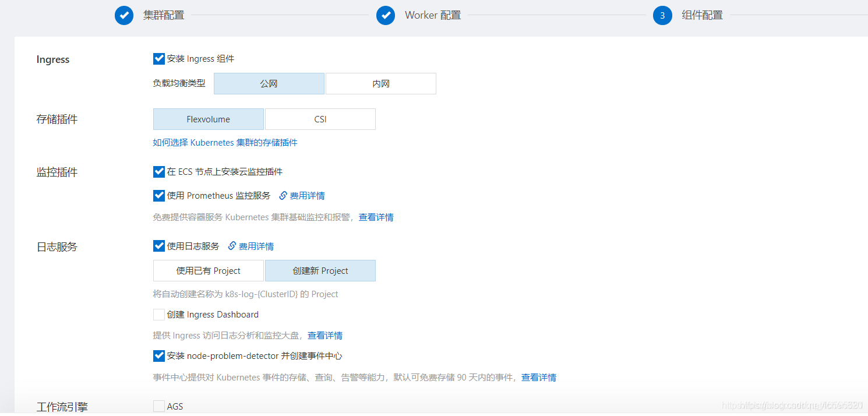
Task: Click the link icon before 日志服务 费用详情
Action: pyautogui.click(x=233, y=245)
